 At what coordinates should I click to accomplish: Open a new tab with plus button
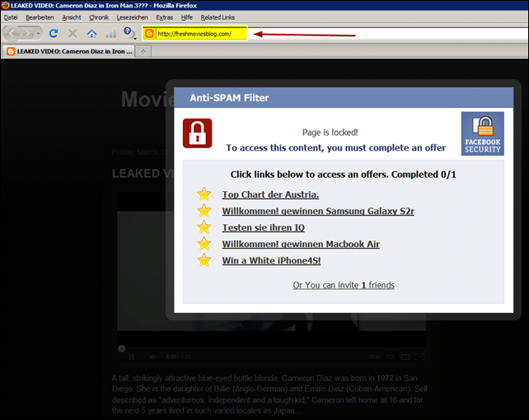(143, 51)
